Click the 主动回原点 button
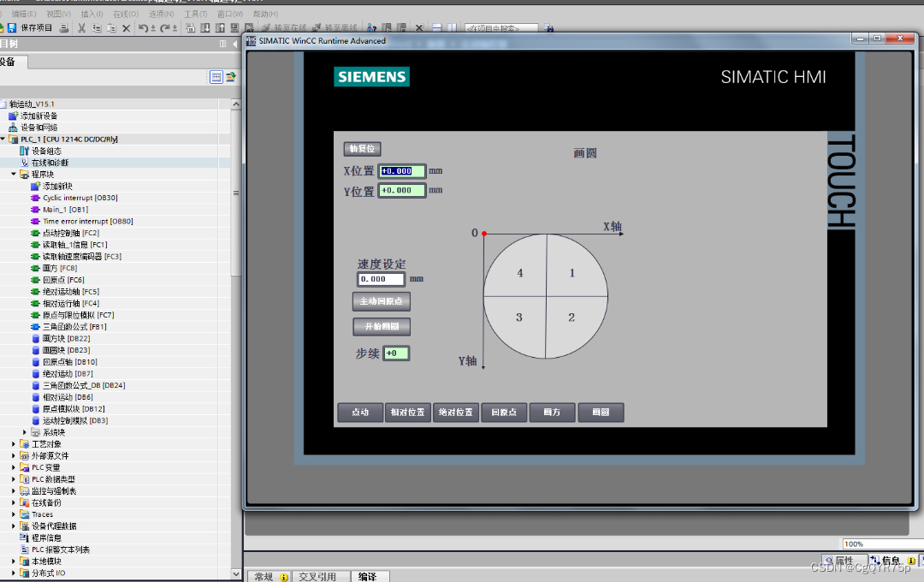Viewport: 924px width, 582px height. coord(382,301)
